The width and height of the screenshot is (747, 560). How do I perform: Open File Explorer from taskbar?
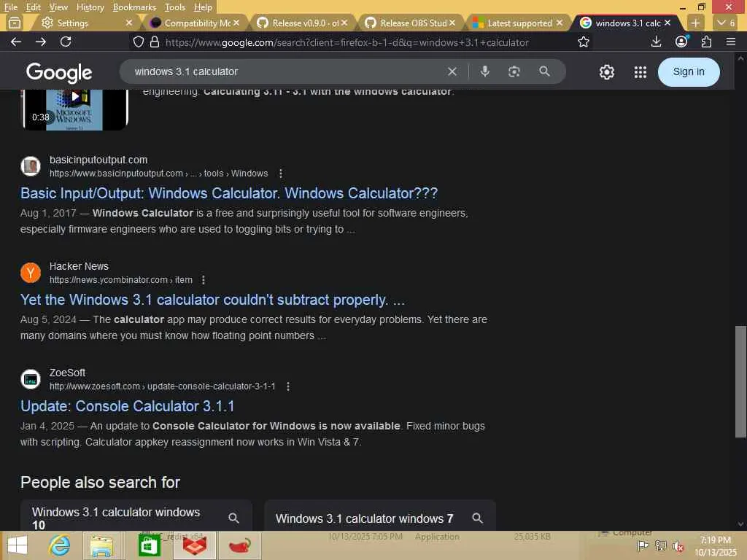101,545
